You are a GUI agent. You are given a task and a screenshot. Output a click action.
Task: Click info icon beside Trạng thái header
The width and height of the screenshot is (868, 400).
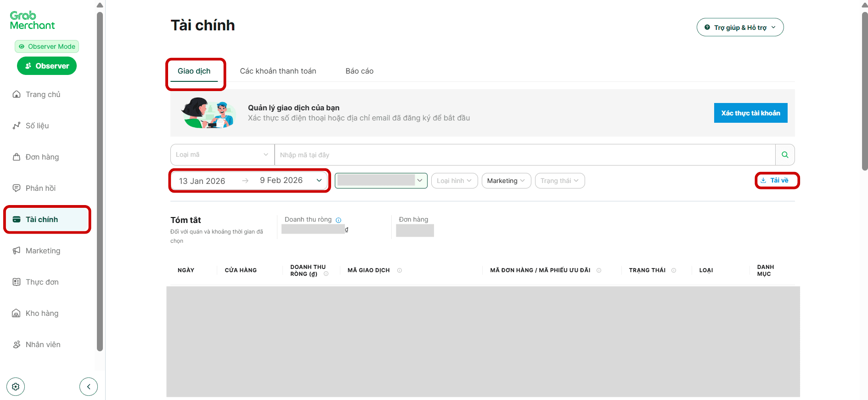(x=674, y=270)
